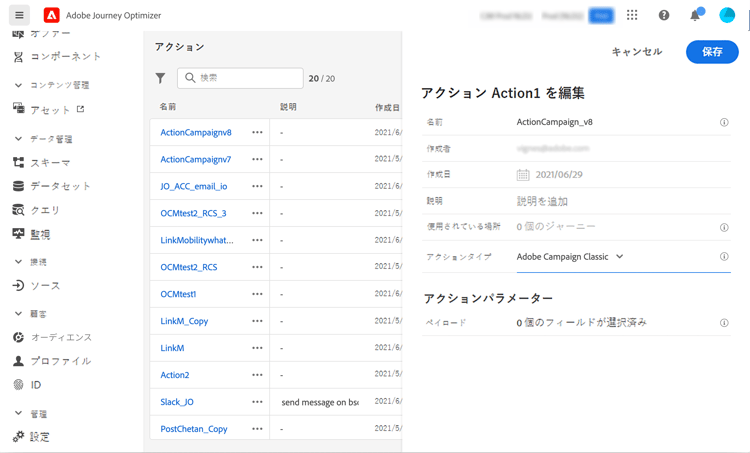Viewport: 750px width, 453px height.
Task: Click the 説明を追加 description field
Action: coord(542,201)
